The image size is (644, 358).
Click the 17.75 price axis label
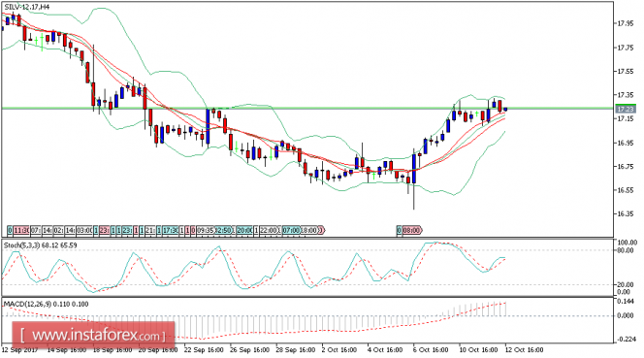(x=626, y=48)
